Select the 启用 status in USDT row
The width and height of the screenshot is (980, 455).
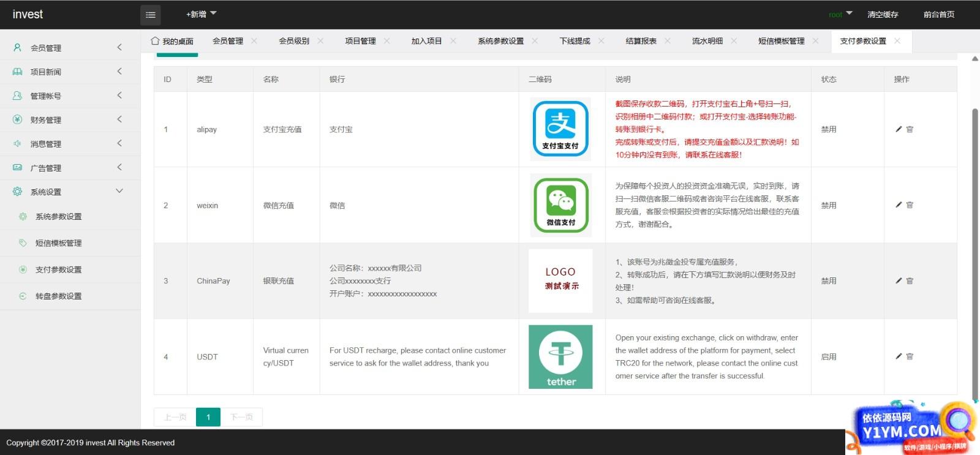click(829, 357)
